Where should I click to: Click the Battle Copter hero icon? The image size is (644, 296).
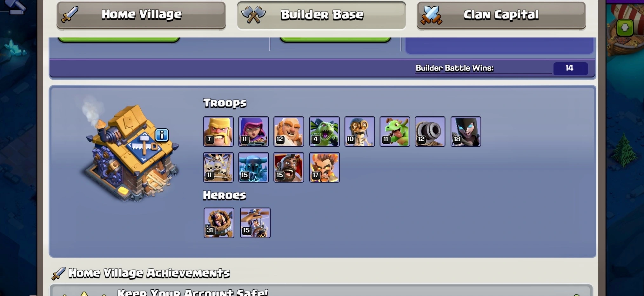click(x=255, y=223)
